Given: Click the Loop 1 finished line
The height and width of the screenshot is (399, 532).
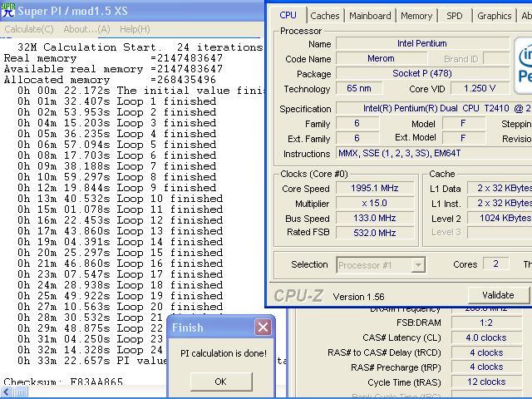Looking at the screenshot, I should tap(117, 101).
